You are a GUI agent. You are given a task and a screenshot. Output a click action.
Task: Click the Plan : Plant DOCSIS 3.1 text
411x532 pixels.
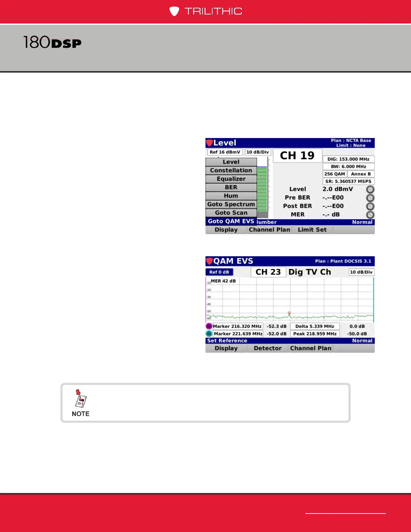343,261
